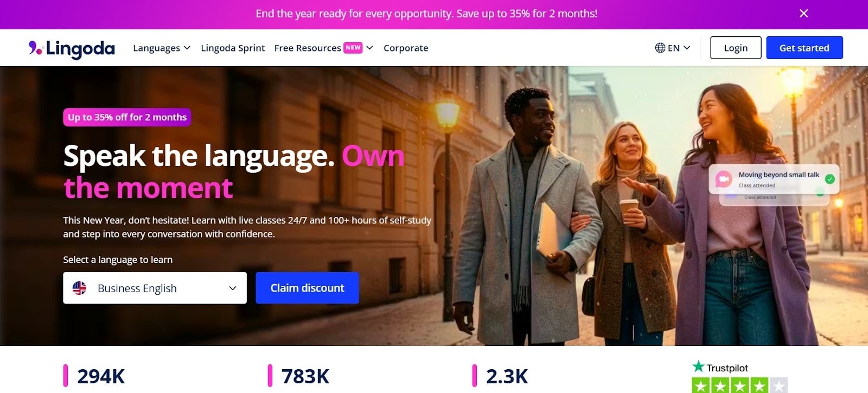The width and height of the screenshot is (868, 393).
Task: Click the Trustpilot star rating row
Action: pyautogui.click(x=739, y=385)
